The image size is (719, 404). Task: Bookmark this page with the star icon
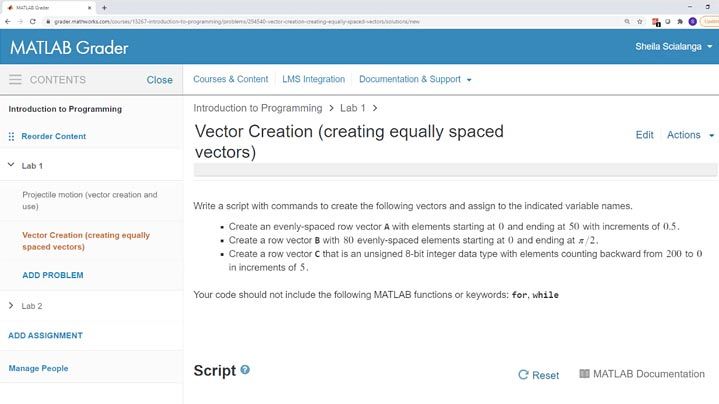[640, 21]
